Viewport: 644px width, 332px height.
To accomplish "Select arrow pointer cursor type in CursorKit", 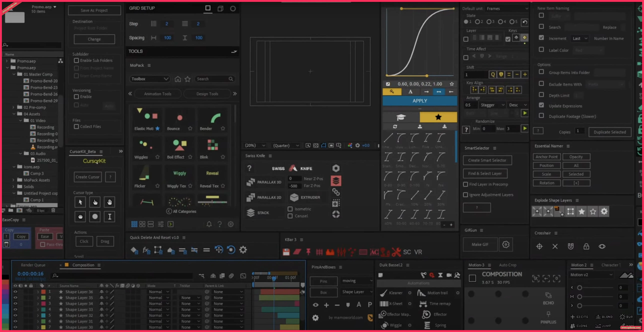I will coord(80,202).
